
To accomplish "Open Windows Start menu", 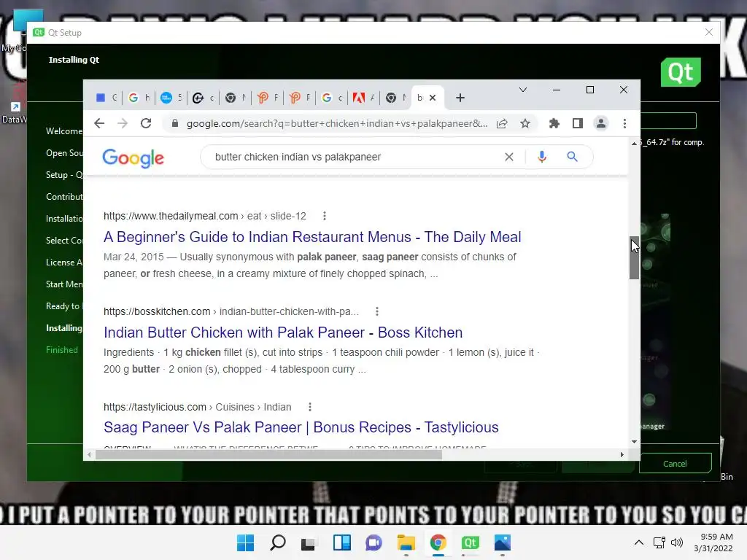I will click(245, 542).
